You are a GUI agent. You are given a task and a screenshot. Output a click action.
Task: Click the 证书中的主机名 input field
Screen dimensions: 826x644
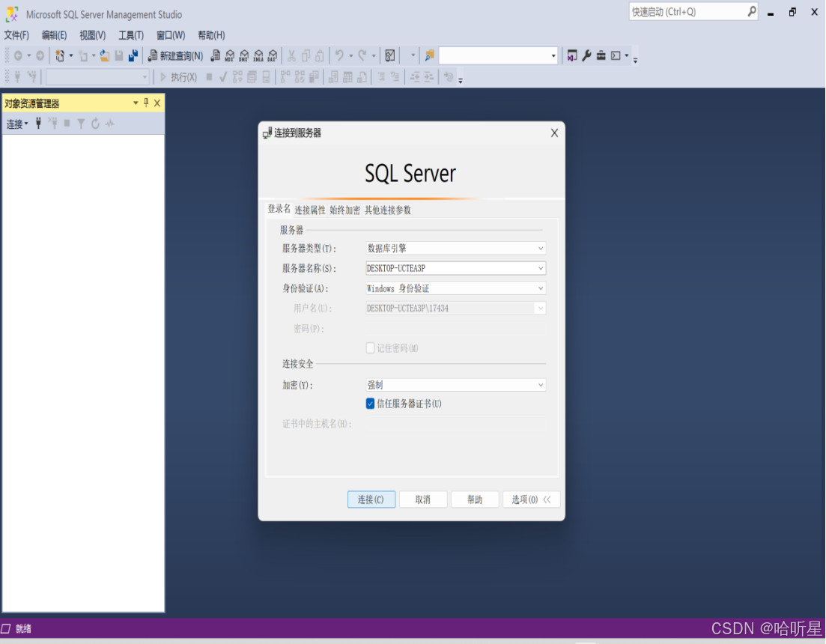click(455, 424)
